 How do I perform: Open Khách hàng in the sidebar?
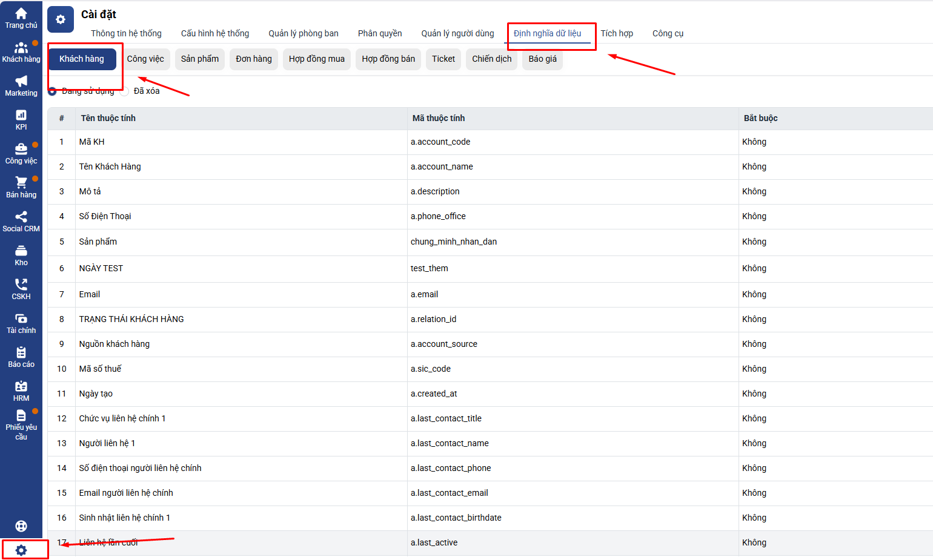21,52
